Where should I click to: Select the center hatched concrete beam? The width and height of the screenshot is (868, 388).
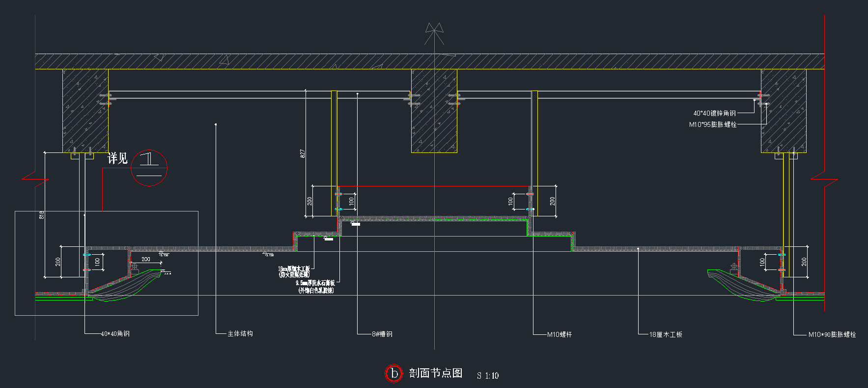pyautogui.click(x=434, y=111)
